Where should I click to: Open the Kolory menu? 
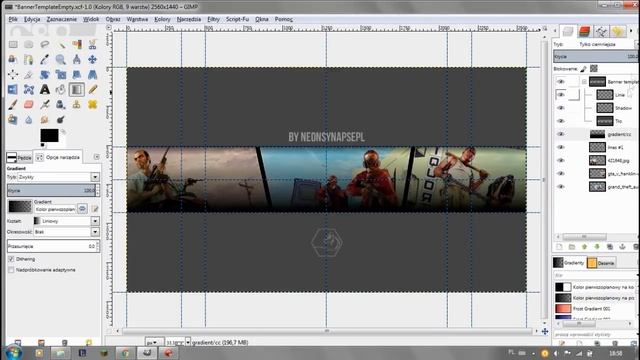162,19
